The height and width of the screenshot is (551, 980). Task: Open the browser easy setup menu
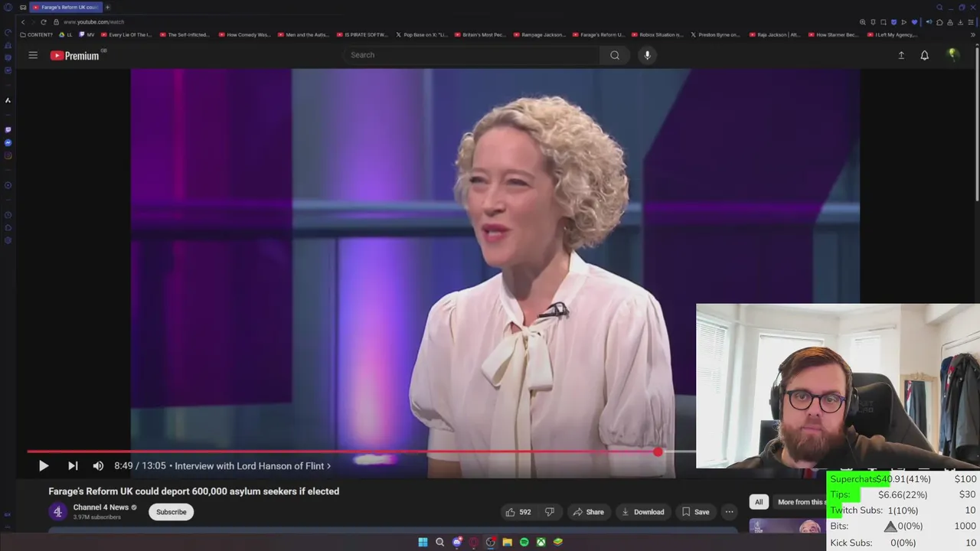[971, 22]
